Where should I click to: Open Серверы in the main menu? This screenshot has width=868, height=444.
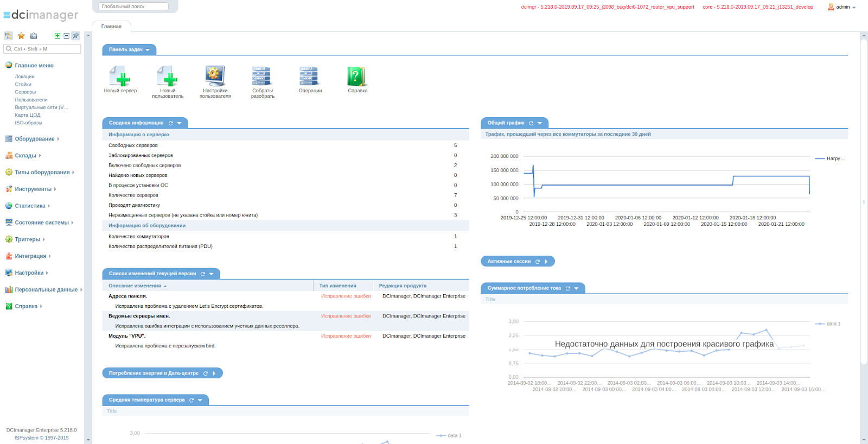tap(25, 92)
